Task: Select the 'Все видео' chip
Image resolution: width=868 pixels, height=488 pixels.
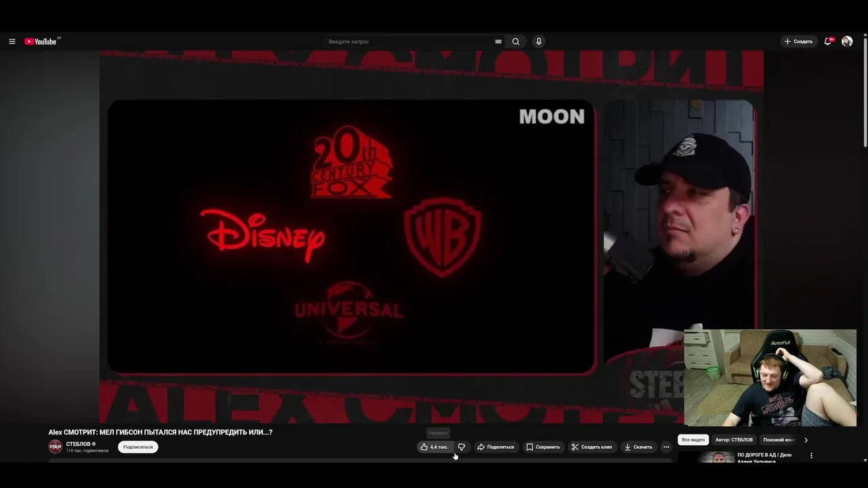Action: pyautogui.click(x=693, y=440)
